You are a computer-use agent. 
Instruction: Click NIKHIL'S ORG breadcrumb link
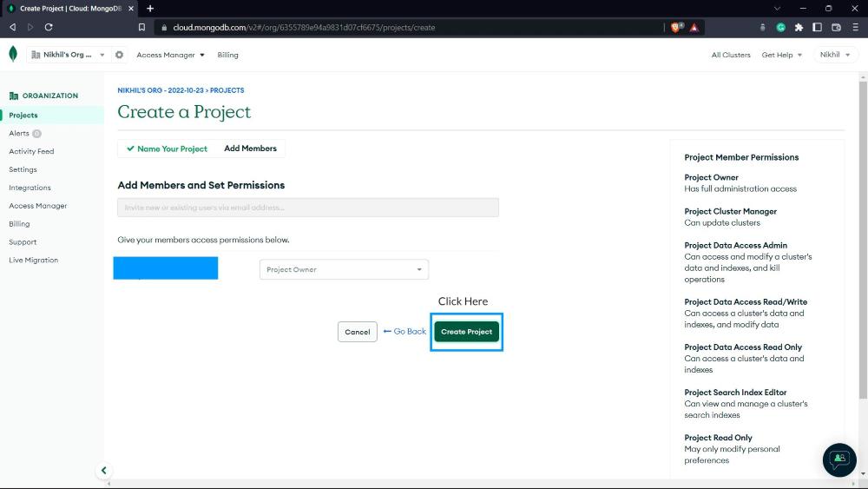161,90
